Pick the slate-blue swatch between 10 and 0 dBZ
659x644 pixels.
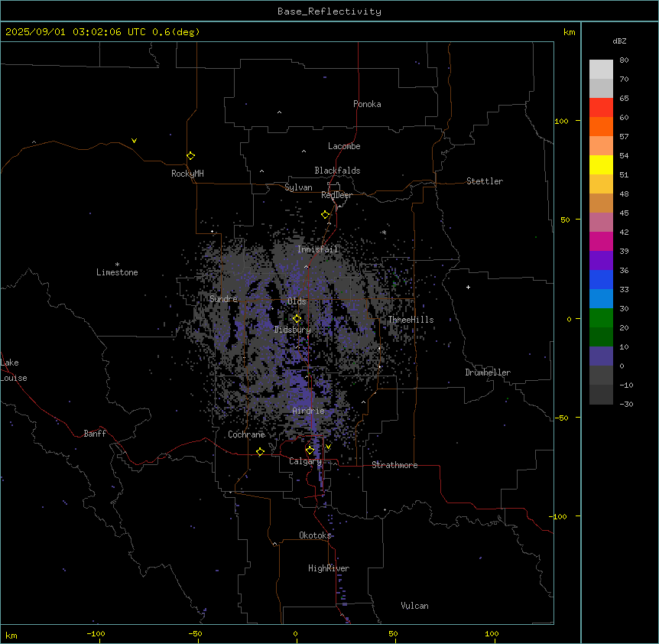601,356
